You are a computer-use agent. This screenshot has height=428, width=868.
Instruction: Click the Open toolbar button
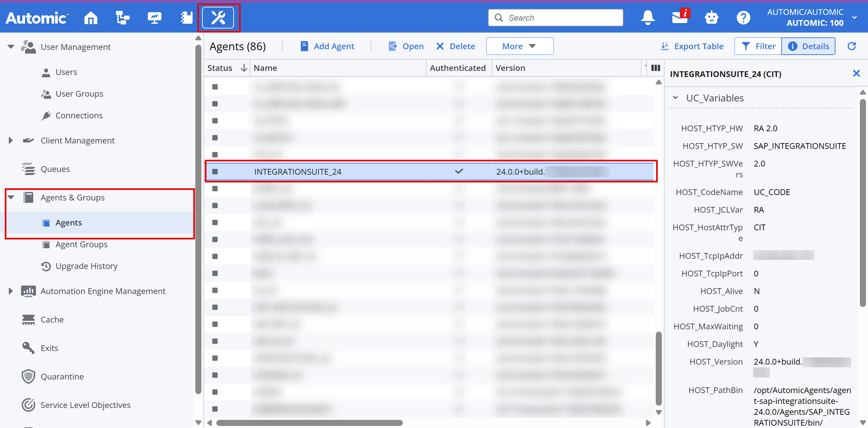[x=406, y=46]
